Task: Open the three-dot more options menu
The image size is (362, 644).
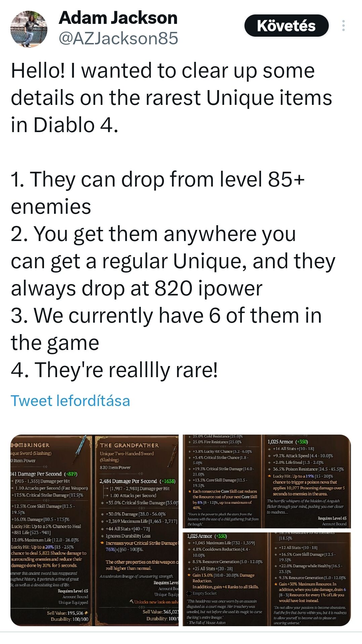Action: [x=343, y=26]
